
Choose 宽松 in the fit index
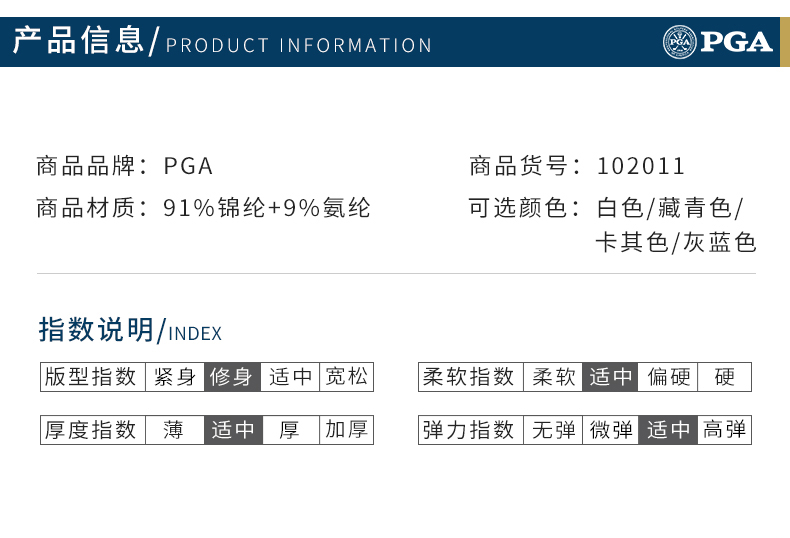[x=347, y=377]
